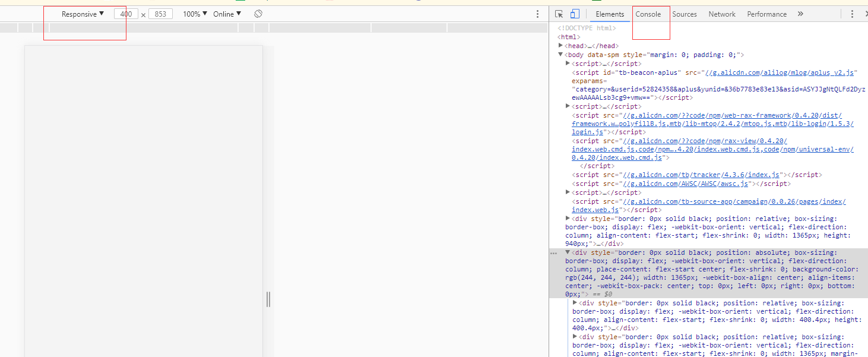Switch to the Sources tab
This screenshot has width=868, height=357.
(685, 14)
